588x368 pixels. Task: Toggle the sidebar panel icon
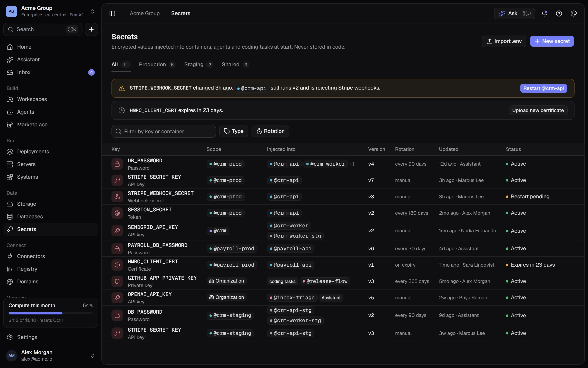(112, 13)
